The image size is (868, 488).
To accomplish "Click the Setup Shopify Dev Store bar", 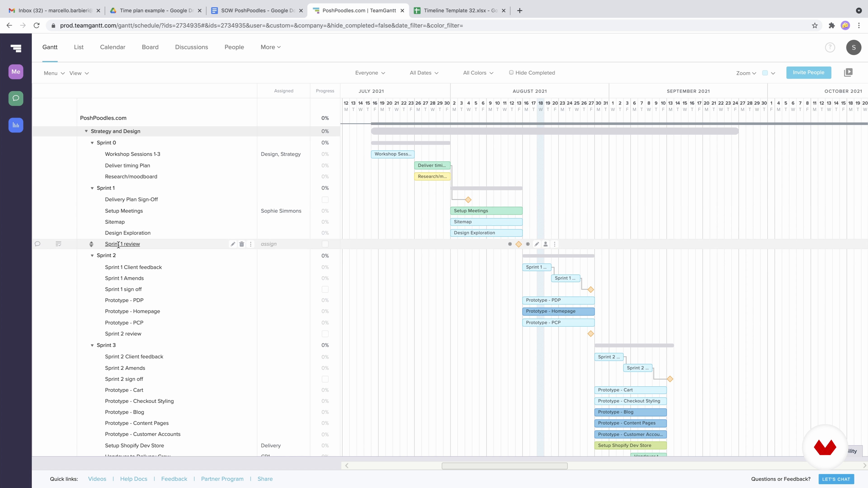I will (630, 445).
